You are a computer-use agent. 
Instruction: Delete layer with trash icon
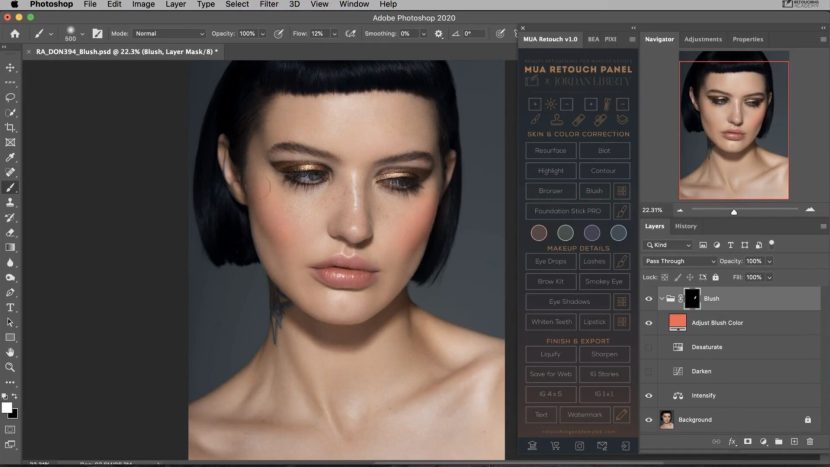click(810, 441)
